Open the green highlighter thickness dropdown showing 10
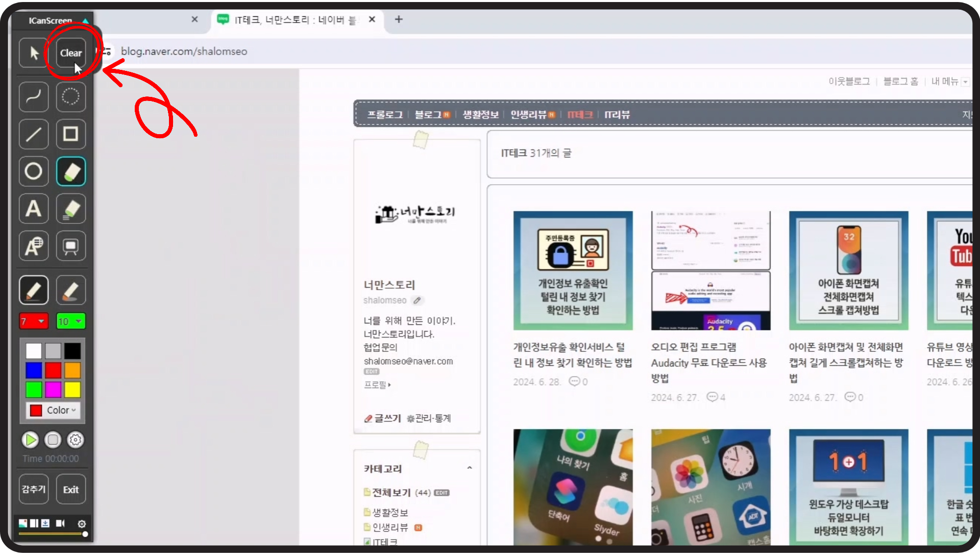Screen dimensions: 980x560 (x=71, y=321)
